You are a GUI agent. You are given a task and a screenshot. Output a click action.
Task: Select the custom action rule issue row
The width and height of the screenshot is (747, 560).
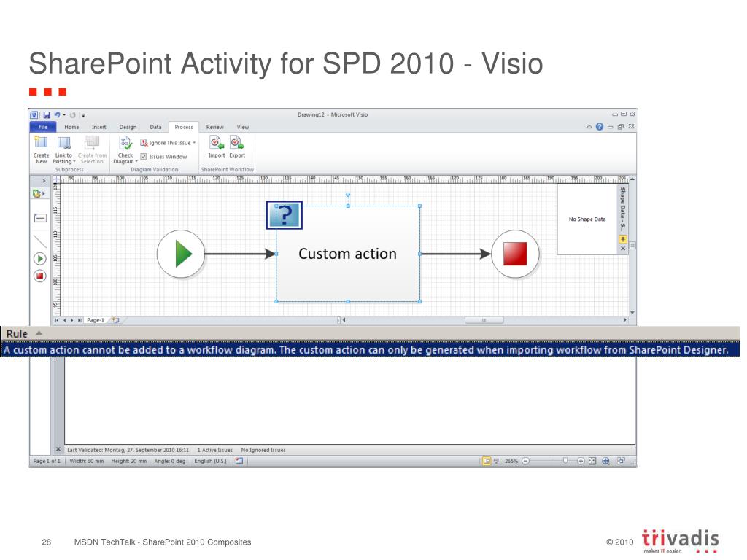(x=370, y=350)
